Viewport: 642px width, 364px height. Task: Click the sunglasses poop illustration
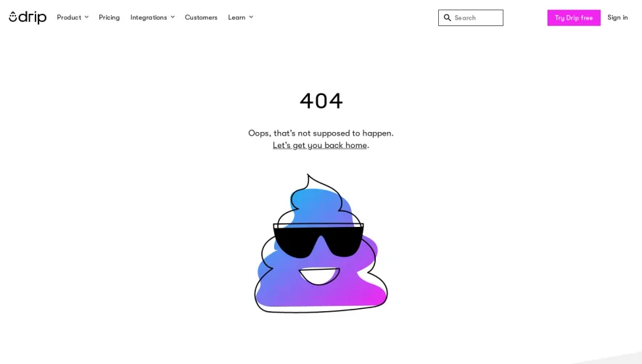pyautogui.click(x=321, y=243)
